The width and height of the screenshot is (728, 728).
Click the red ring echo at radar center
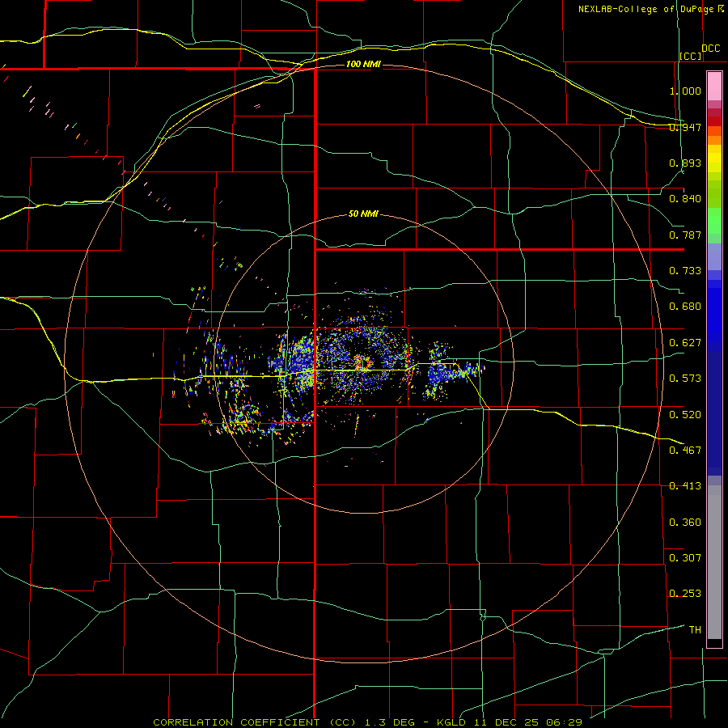click(362, 362)
